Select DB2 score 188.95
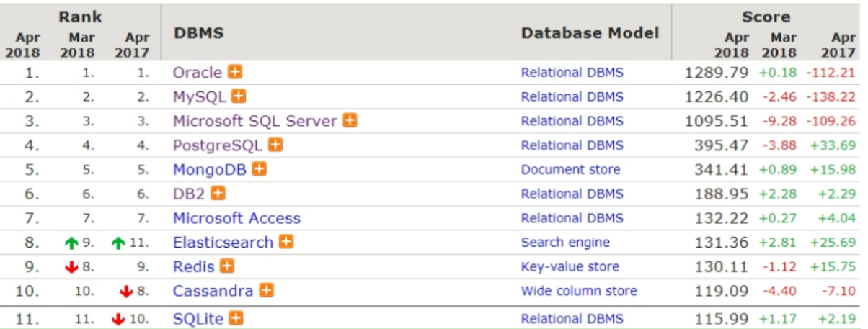This screenshot has height=329, width=868. [721, 194]
